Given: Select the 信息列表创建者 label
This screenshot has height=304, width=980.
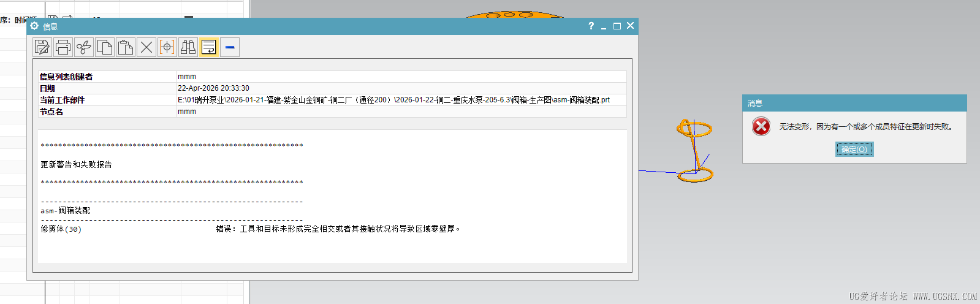Looking at the screenshot, I should pyautogui.click(x=66, y=77).
